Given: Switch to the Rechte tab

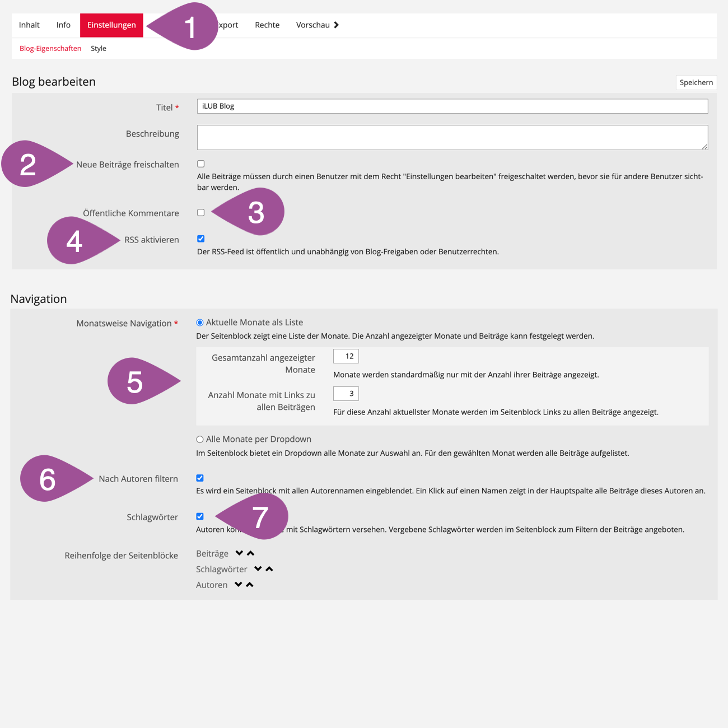Looking at the screenshot, I should click(267, 25).
